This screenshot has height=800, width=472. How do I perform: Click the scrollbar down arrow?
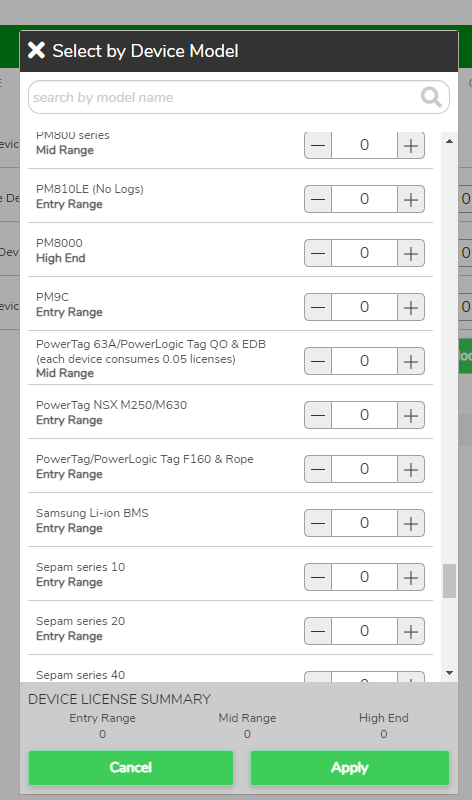click(x=449, y=673)
